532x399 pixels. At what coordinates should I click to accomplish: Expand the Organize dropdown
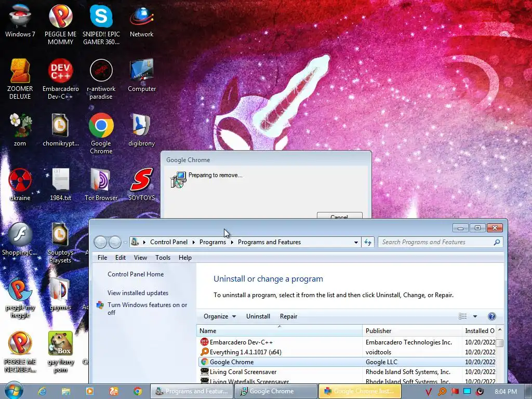(x=220, y=316)
